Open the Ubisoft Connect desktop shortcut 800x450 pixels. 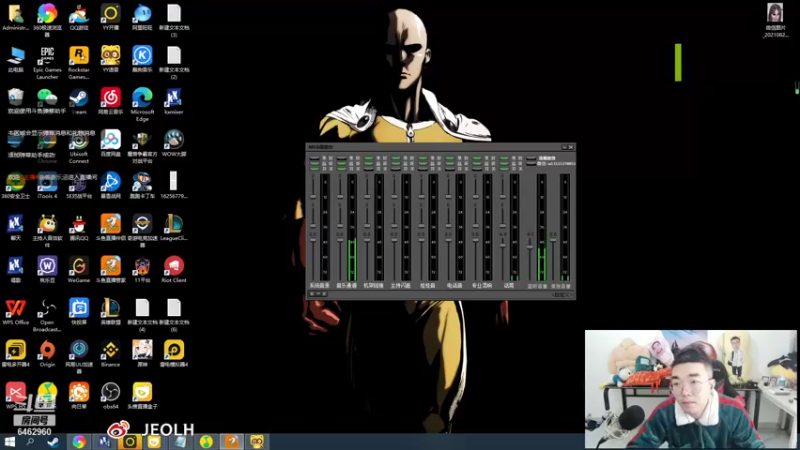point(79,147)
